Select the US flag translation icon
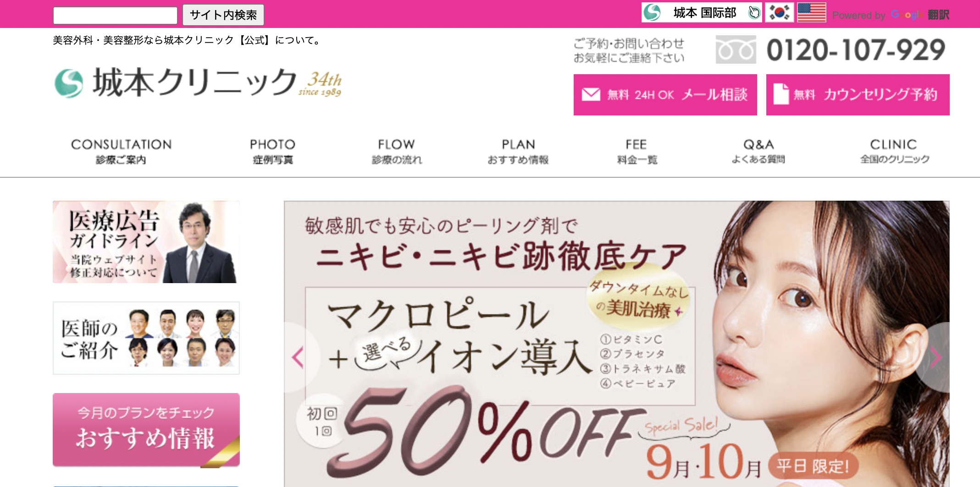Viewport: 980px width, 487px height. pos(811,13)
